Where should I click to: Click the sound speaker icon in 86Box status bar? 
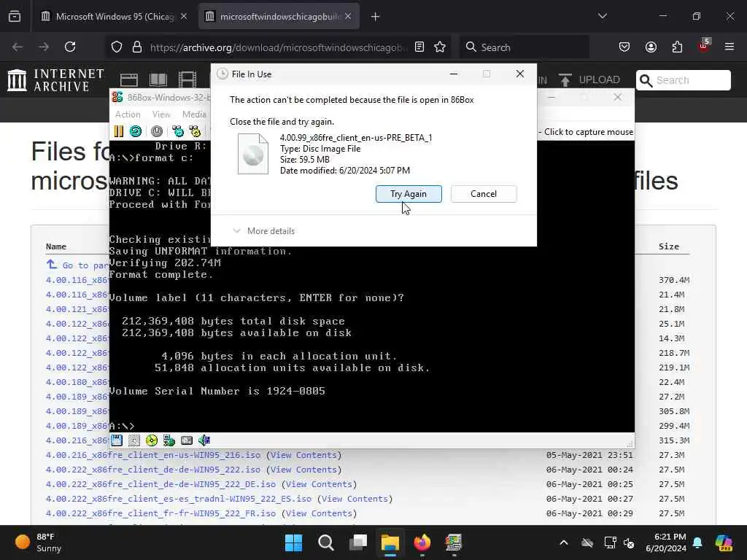click(x=204, y=440)
